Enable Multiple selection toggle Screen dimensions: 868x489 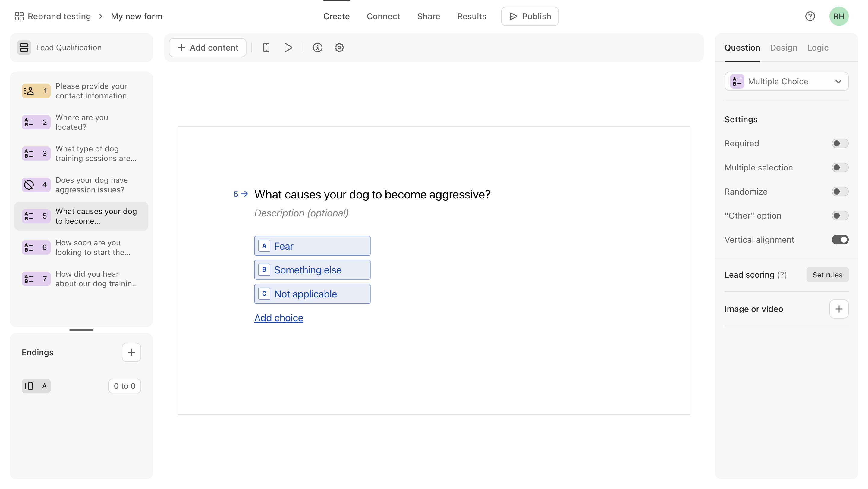point(840,168)
